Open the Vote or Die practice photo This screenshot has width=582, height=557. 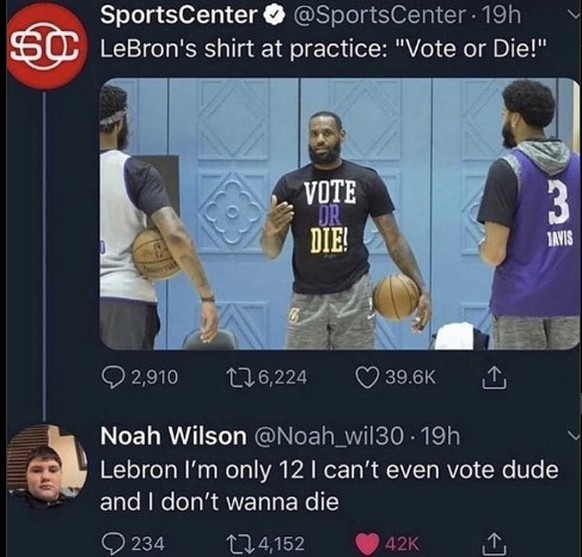(x=340, y=214)
